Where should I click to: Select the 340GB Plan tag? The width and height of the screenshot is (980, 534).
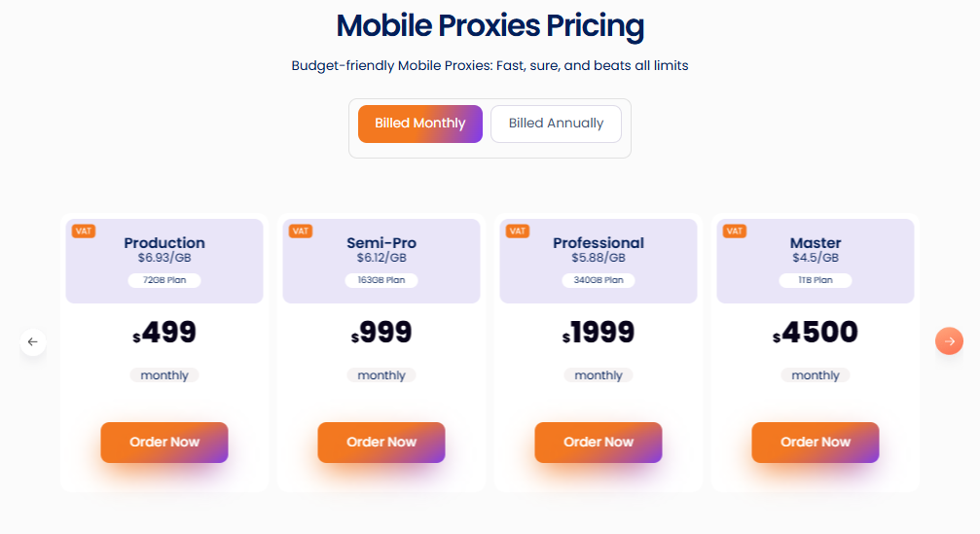click(x=599, y=280)
